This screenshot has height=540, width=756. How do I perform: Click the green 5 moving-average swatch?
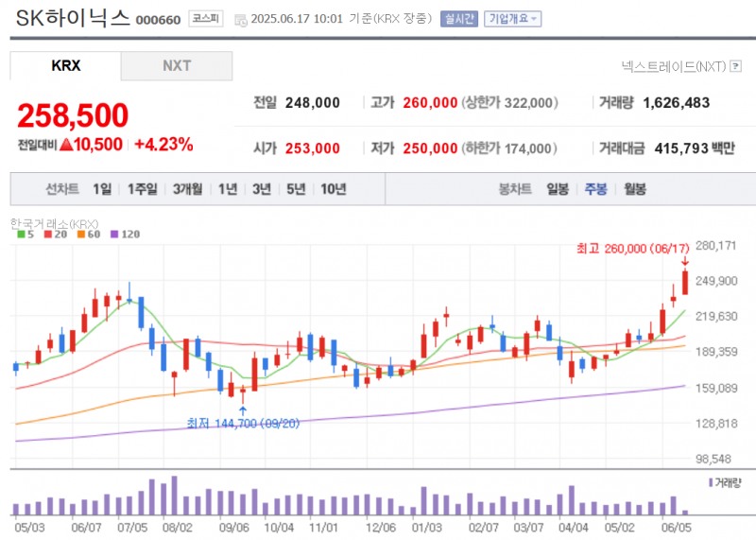point(19,234)
